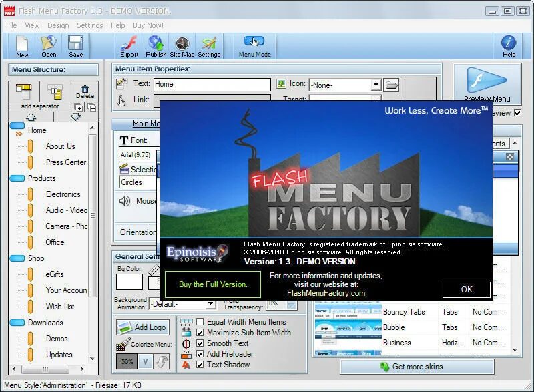The image size is (534, 392).
Task: Open the Circles selection effect combo box
Action: [x=138, y=182]
